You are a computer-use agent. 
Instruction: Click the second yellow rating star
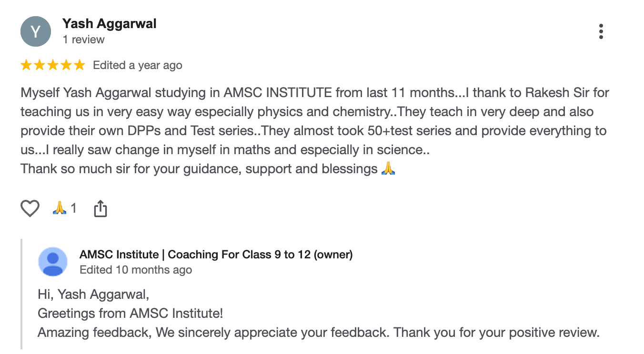[40, 65]
